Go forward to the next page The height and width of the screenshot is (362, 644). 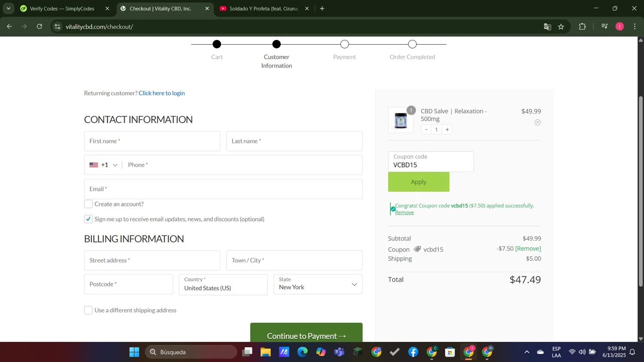pos(24,27)
